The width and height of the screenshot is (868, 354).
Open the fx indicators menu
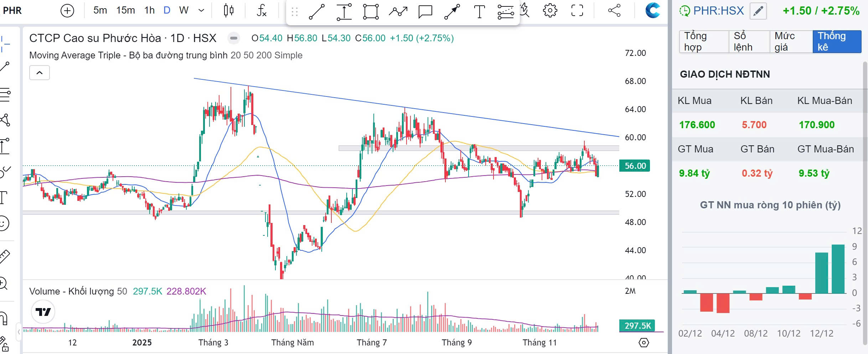[x=262, y=11]
